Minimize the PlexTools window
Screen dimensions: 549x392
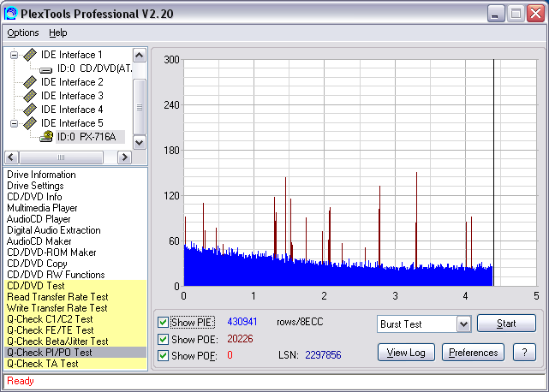coord(496,14)
